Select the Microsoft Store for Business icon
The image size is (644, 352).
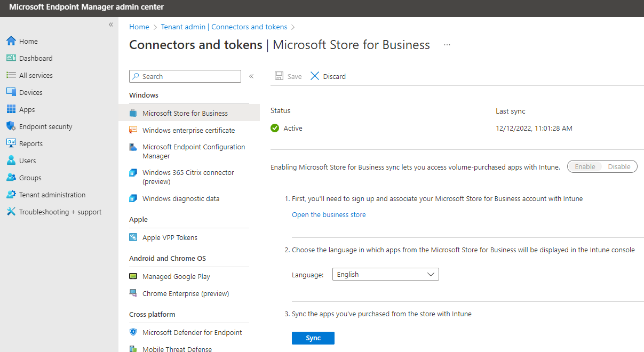[133, 113]
